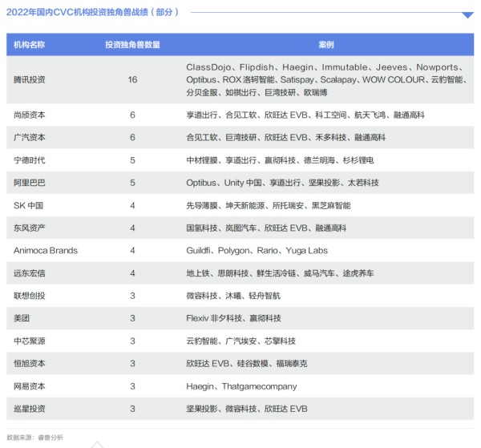Click the '云豹智能、广汽埃安、芯擎科技' cases

(x=241, y=341)
